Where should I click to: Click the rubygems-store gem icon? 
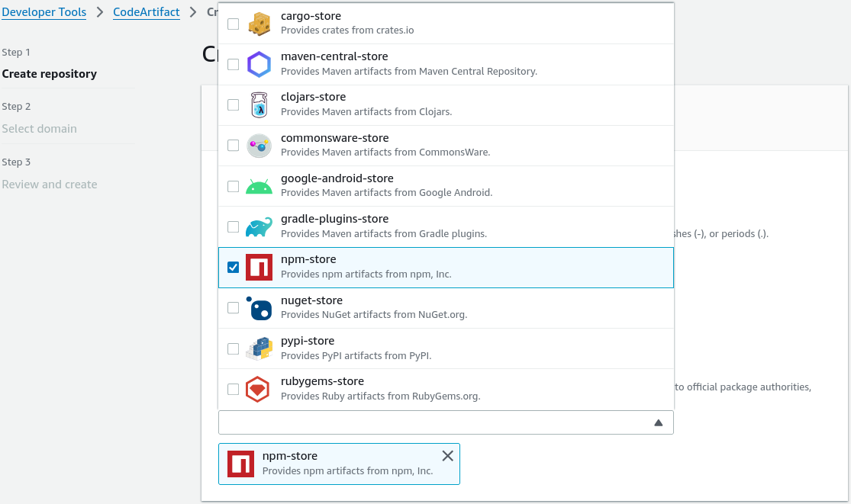258,389
